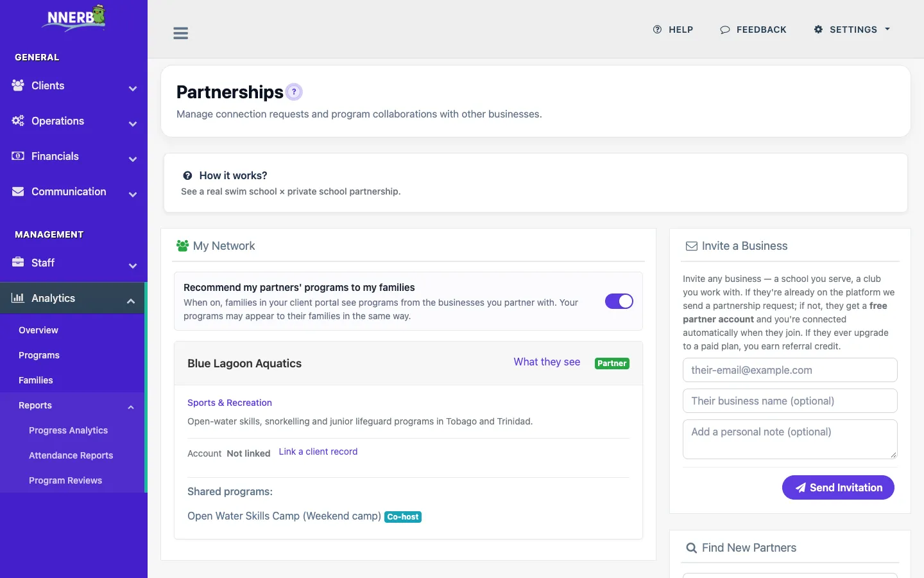Collapse the Reports submenu chevron
Image resolution: width=924 pixels, height=578 pixels.
coord(131,407)
